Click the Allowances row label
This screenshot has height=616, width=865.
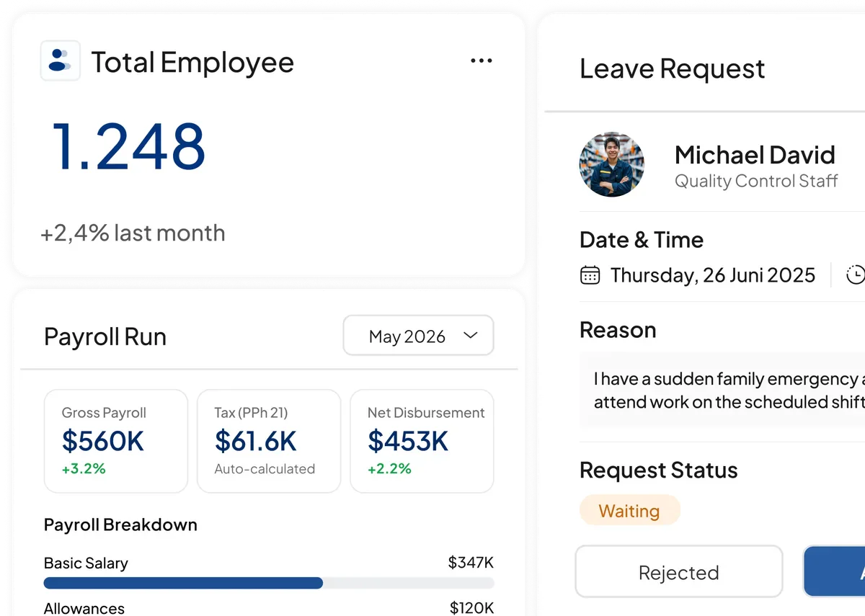[x=84, y=608]
